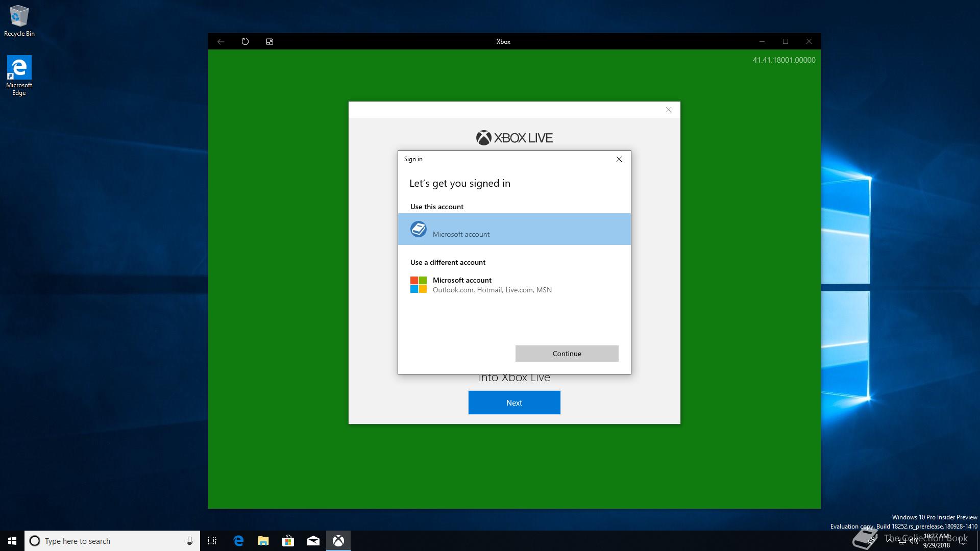Open the Recycle Bin desktop icon
This screenshot has height=551, width=980.
(x=19, y=21)
